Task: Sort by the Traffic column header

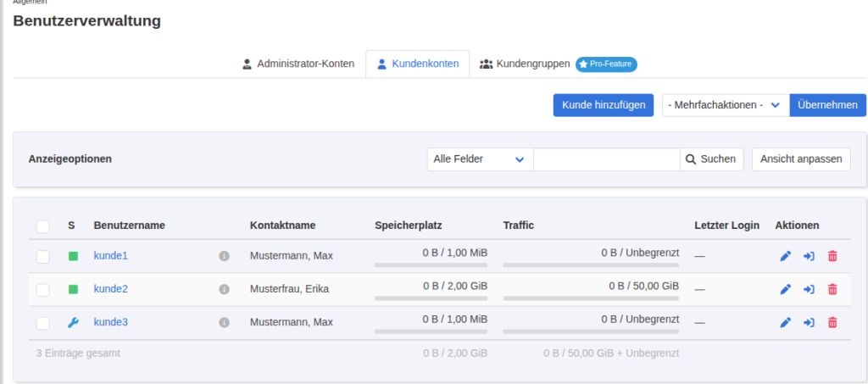Action: [518, 225]
